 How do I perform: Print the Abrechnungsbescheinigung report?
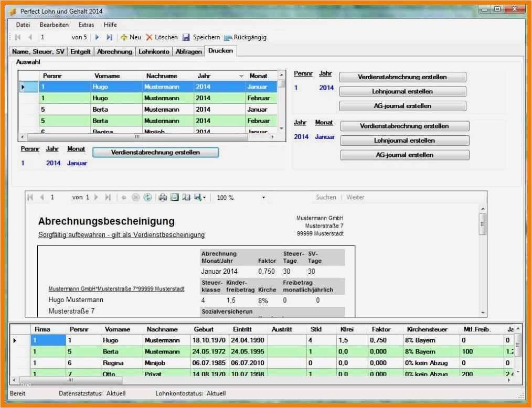tap(162, 198)
